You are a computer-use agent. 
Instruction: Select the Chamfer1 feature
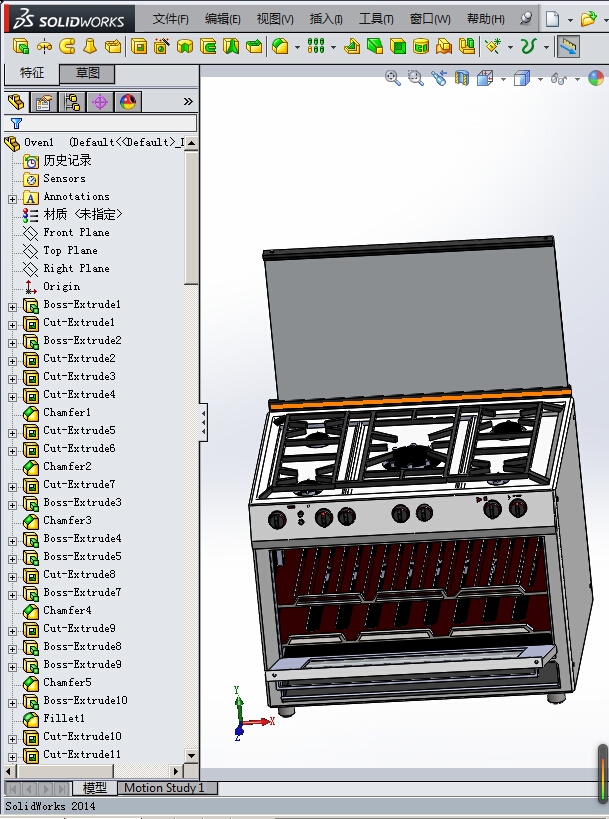point(67,413)
